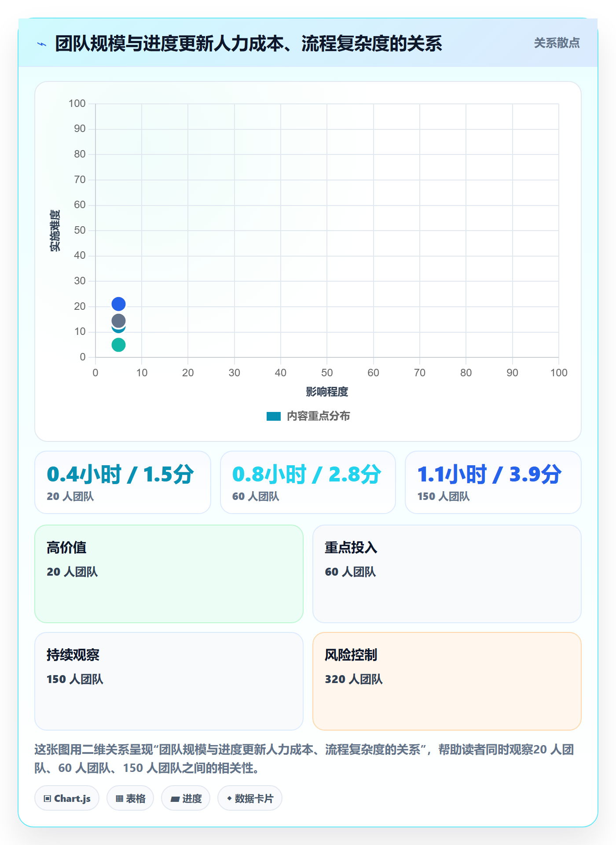Click the 60 人团队 label under 0.8小时
The width and height of the screenshot is (616, 845).
[x=256, y=496]
